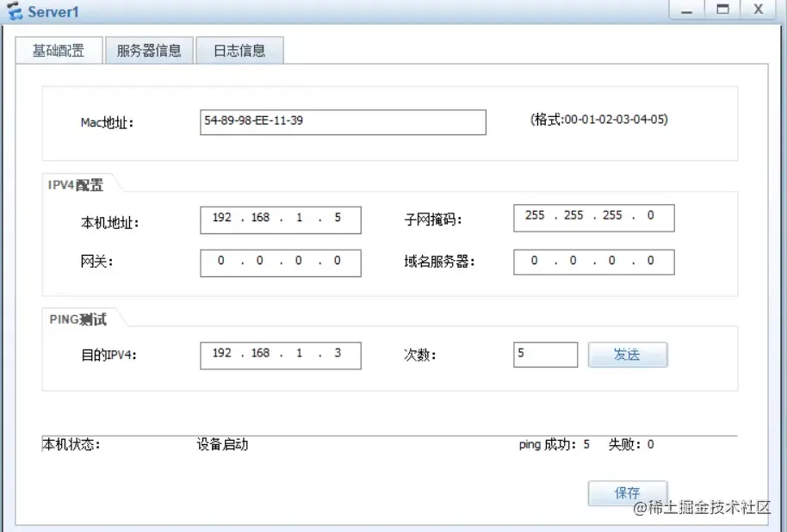Click the 目的IPV4: label
The image size is (787, 532).
pos(108,355)
